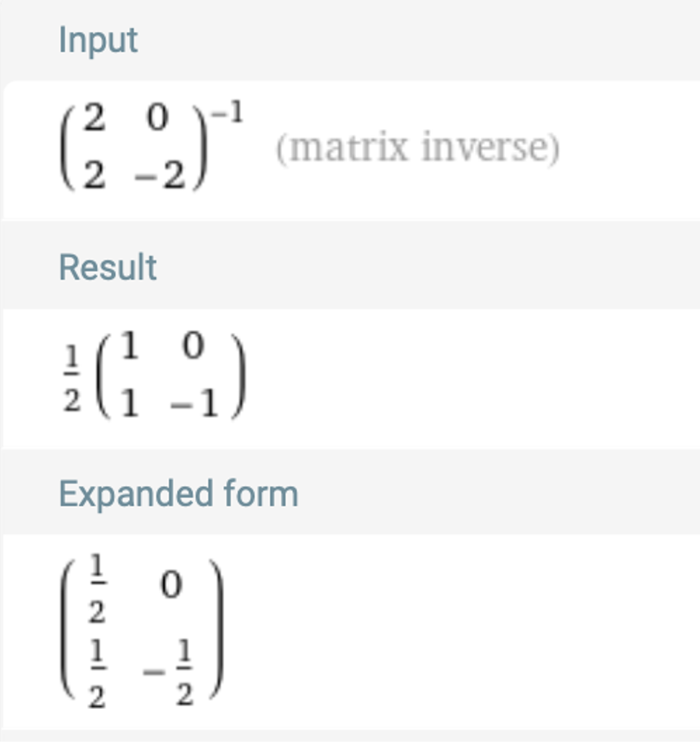Image resolution: width=700 pixels, height=743 pixels.
Task: Click the bottom-left 1 in the Result matrix
Action: 129,404
